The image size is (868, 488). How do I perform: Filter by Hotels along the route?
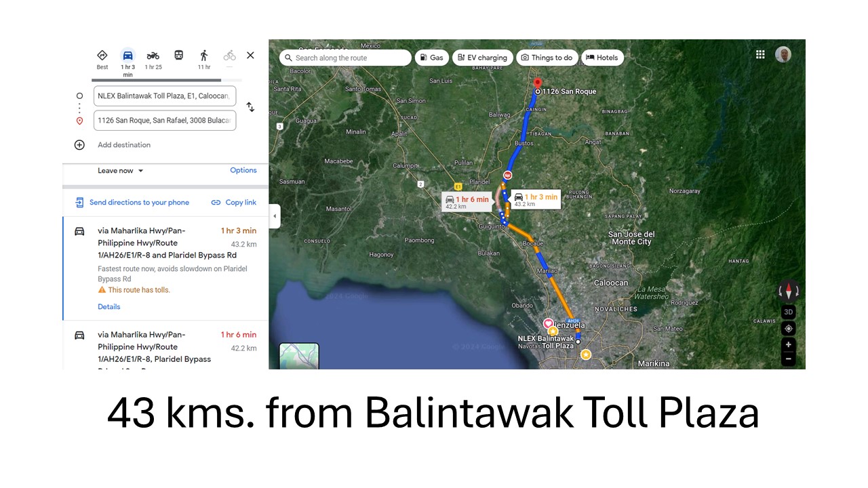pyautogui.click(x=601, y=58)
